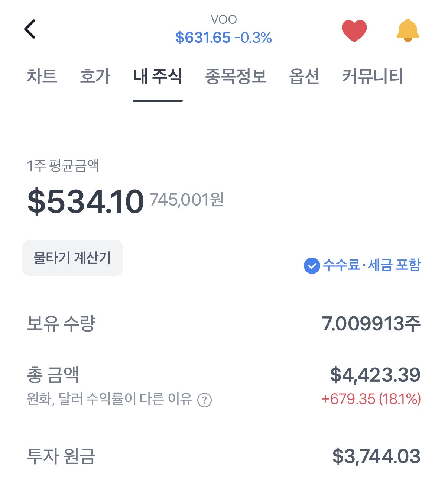Click the 745,001원 won amount
This screenshot has height=504, width=448.
click(x=186, y=200)
